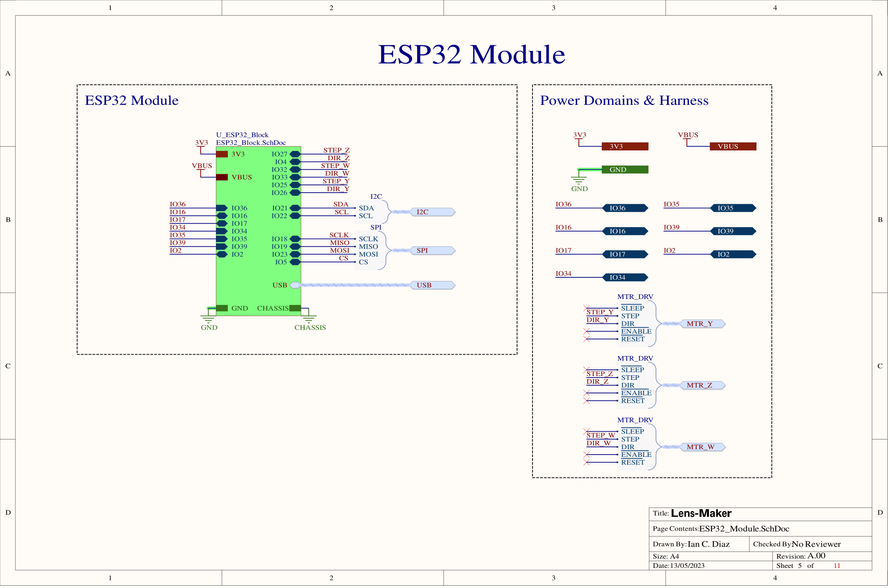
Task: Click the CHASSIS ground symbol
Action: coord(308,320)
